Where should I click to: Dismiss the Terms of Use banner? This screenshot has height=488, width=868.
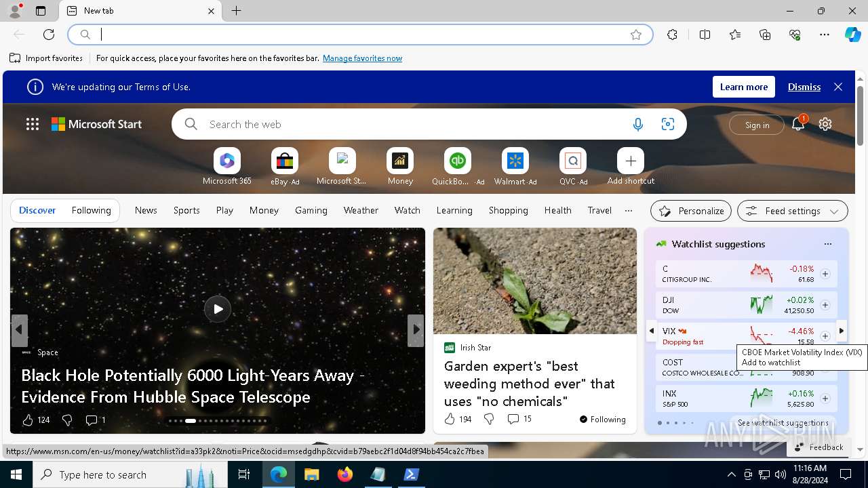coord(804,87)
